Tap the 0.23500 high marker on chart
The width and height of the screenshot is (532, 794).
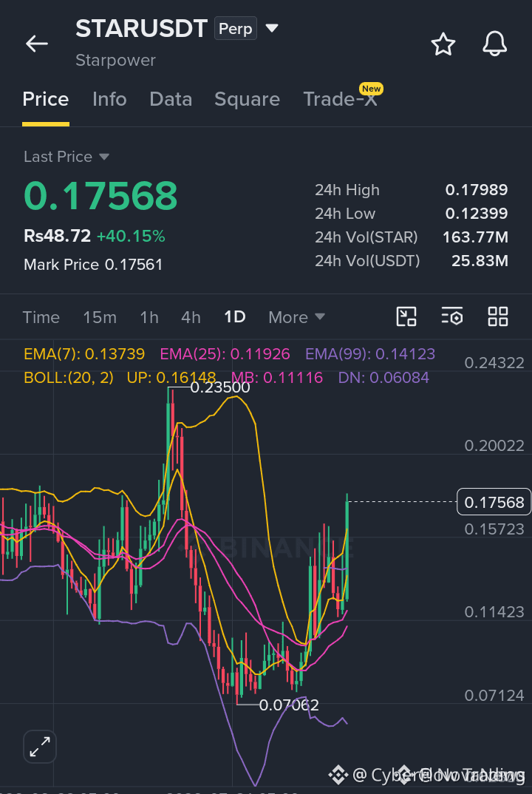pos(220,387)
